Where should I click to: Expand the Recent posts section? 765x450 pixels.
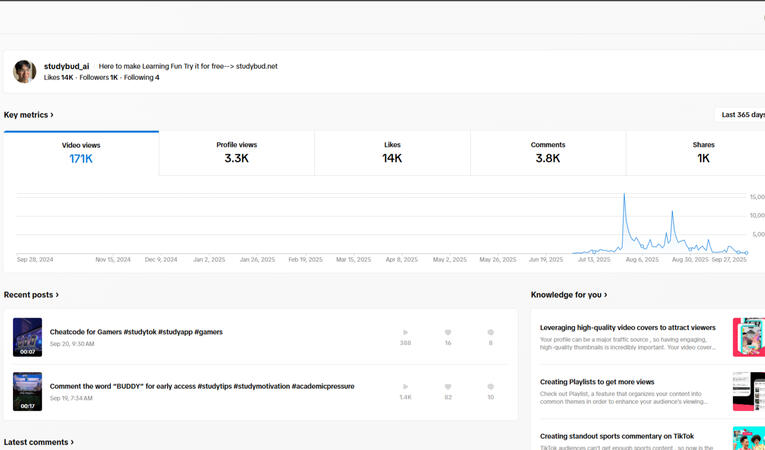31,295
